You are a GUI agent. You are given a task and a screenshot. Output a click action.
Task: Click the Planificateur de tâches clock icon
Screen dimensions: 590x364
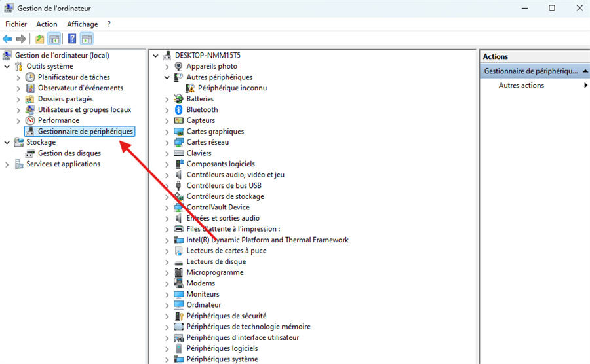pos(30,77)
